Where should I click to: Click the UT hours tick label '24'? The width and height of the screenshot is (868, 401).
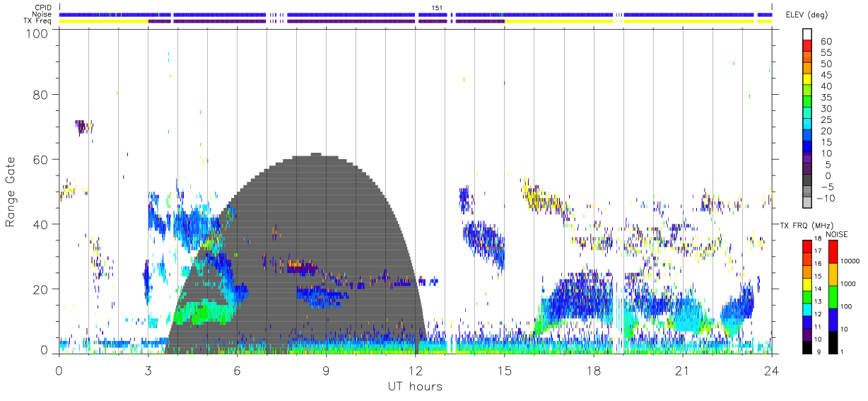click(771, 371)
